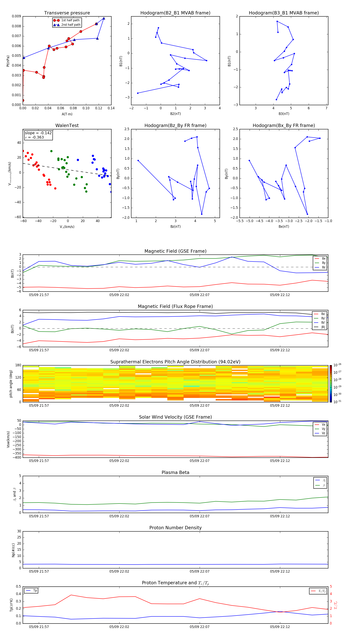Click the colorbar label 10^-26
Viewport: 351px width, 644px height.
tap(337, 365)
